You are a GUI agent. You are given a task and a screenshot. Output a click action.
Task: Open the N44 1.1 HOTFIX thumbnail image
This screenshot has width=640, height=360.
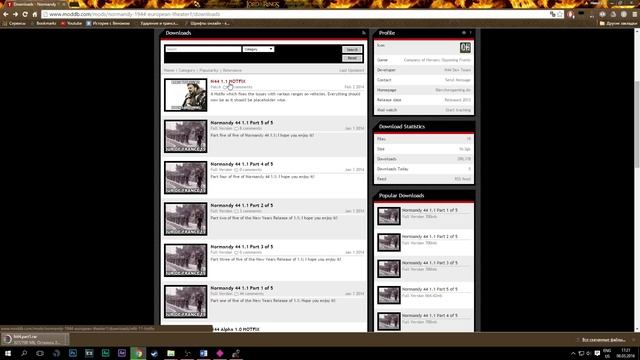[x=186, y=95]
